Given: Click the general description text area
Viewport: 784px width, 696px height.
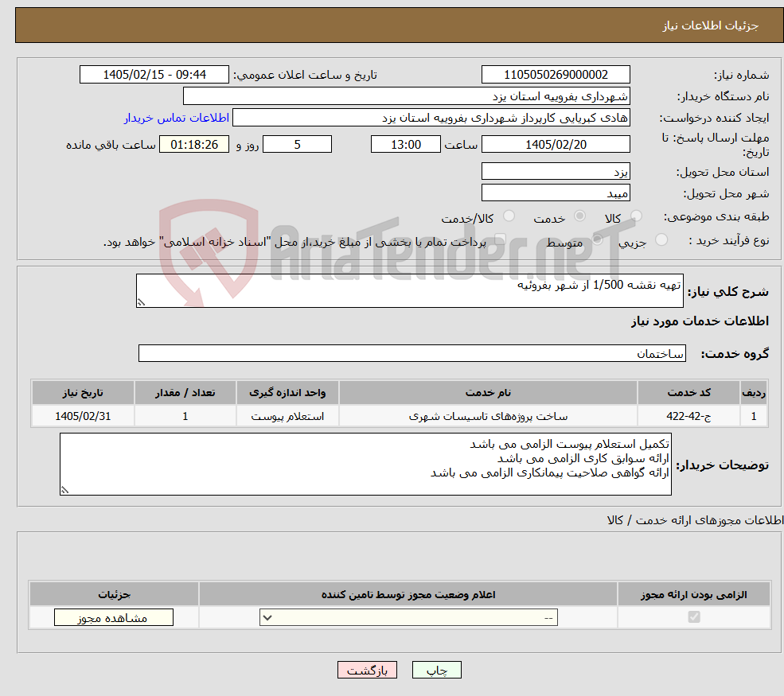Looking at the screenshot, I should (409, 291).
